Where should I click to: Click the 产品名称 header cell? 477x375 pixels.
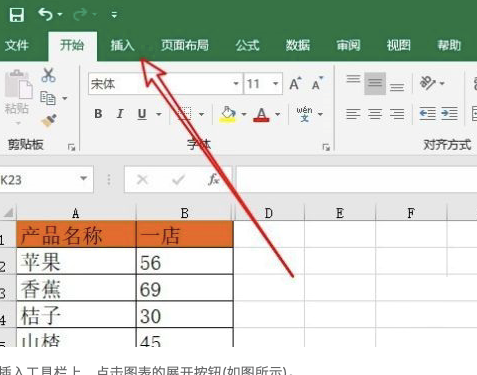[76, 234]
